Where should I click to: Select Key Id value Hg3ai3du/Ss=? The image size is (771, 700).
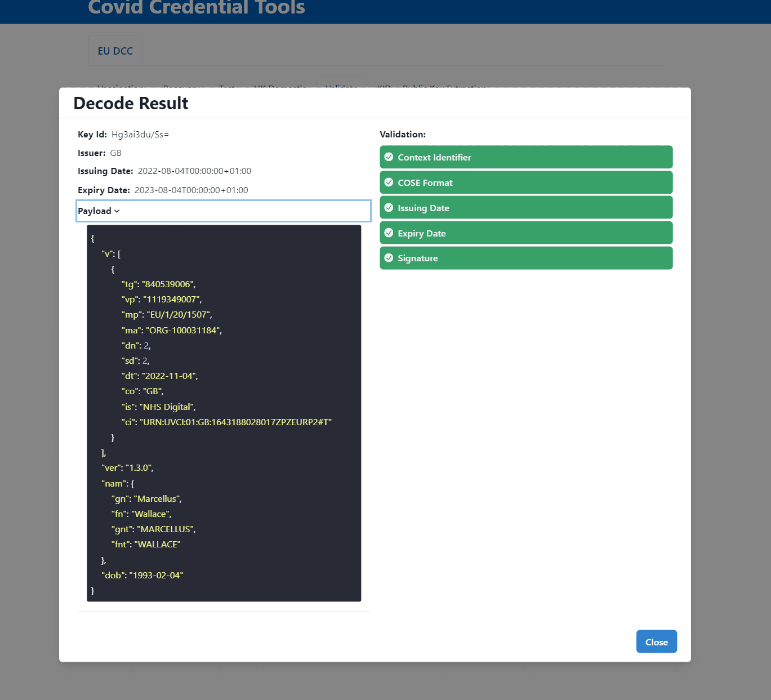(x=140, y=135)
